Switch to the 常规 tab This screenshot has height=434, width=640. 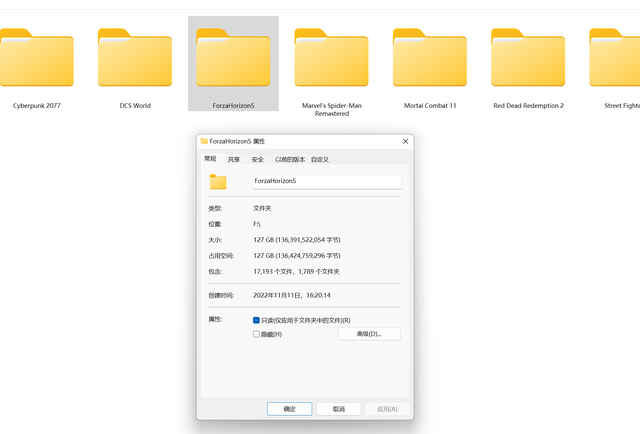210,158
